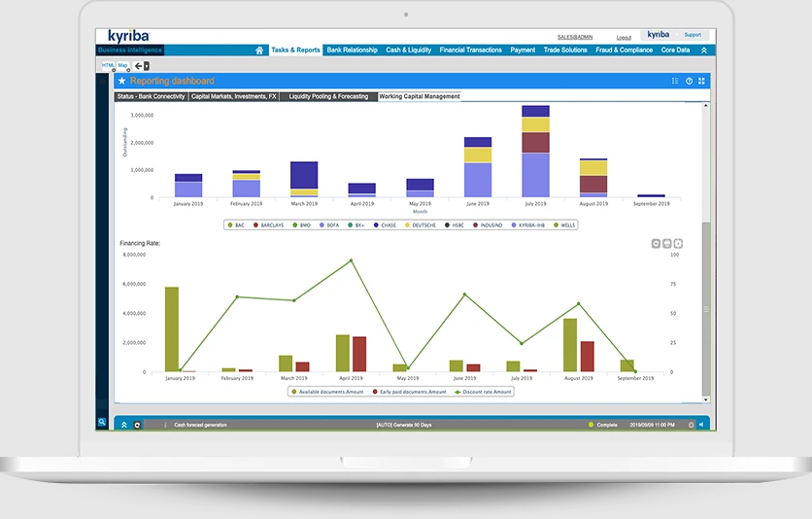Toggle Available documents.Amount legend entry
The image size is (812, 519).
point(327,392)
